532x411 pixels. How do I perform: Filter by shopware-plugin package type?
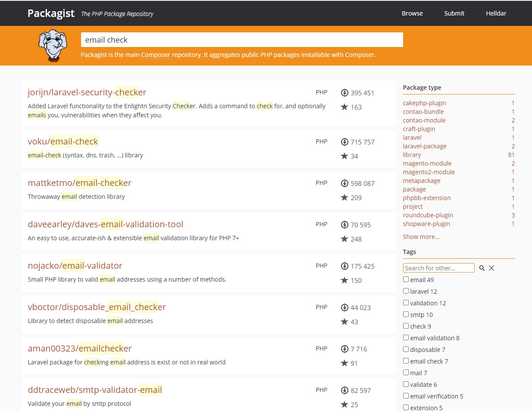tap(426, 224)
